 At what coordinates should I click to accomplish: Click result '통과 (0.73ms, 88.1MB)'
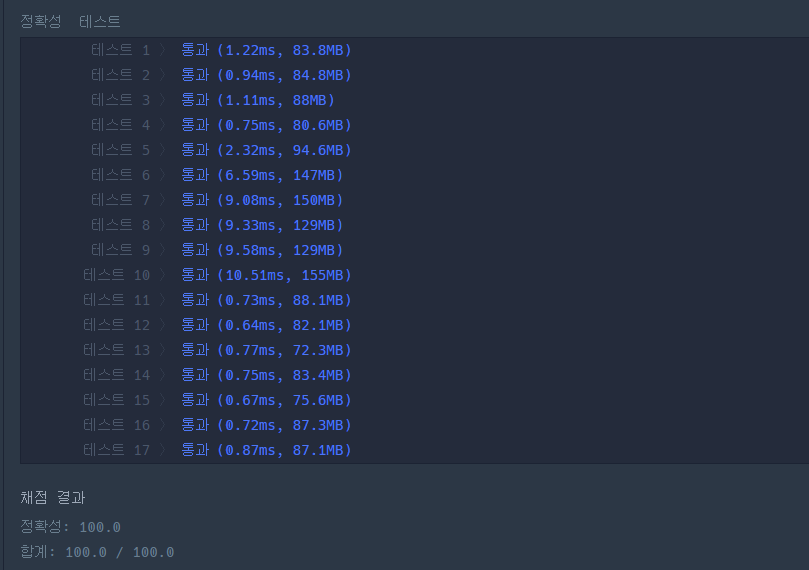click(x=266, y=300)
